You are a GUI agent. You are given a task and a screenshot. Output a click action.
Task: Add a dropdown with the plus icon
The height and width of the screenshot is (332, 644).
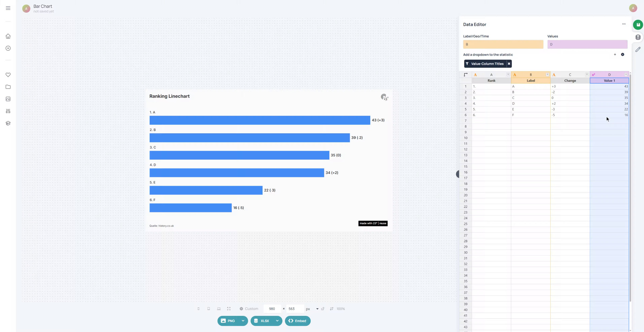click(x=615, y=55)
